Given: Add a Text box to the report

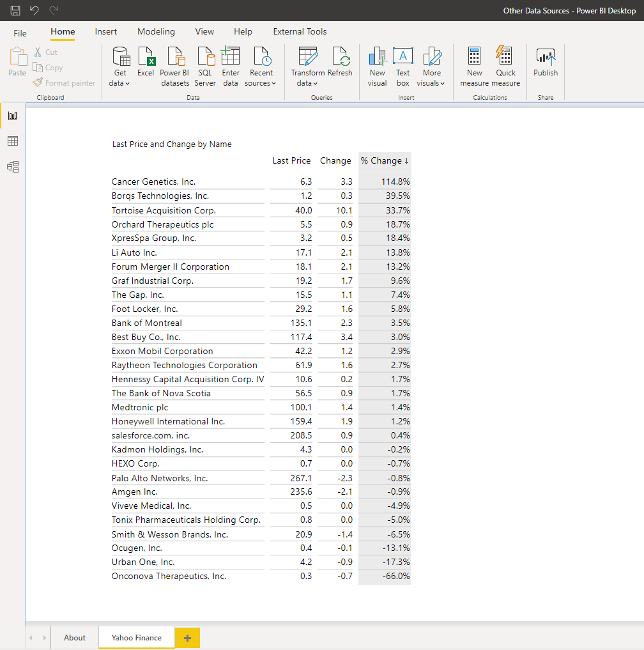Looking at the screenshot, I should [402, 66].
